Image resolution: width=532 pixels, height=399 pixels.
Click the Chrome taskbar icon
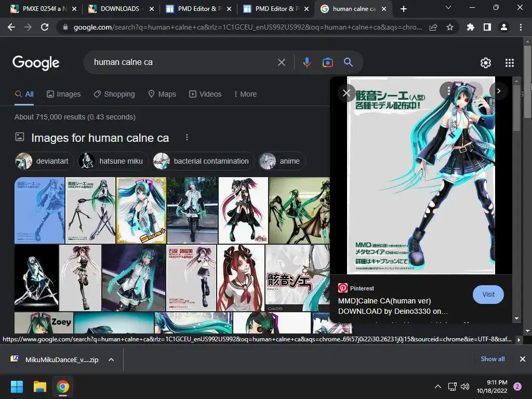point(63,387)
